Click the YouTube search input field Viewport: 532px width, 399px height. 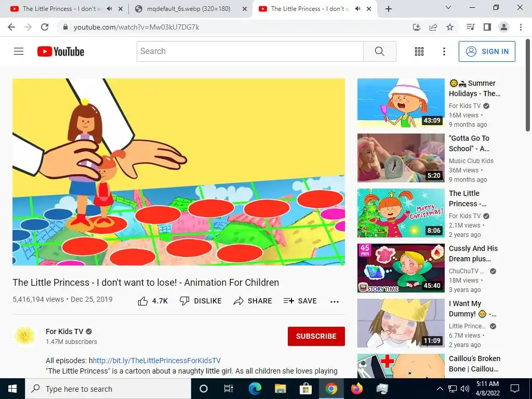(x=250, y=51)
